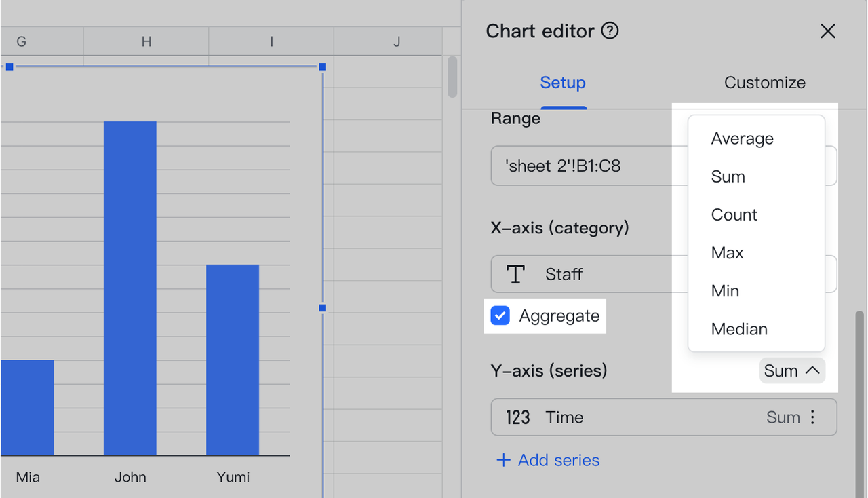Select Max aggregation option

tap(727, 252)
